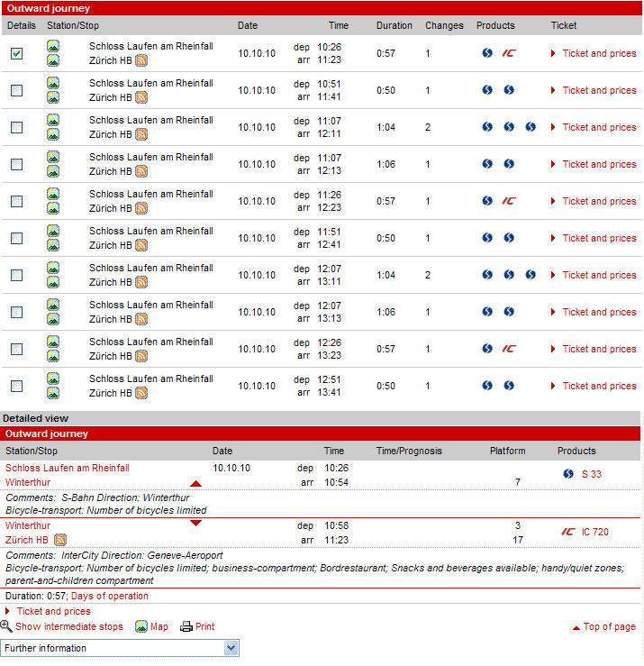Click the IC icon next to IC 720

tap(567, 532)
